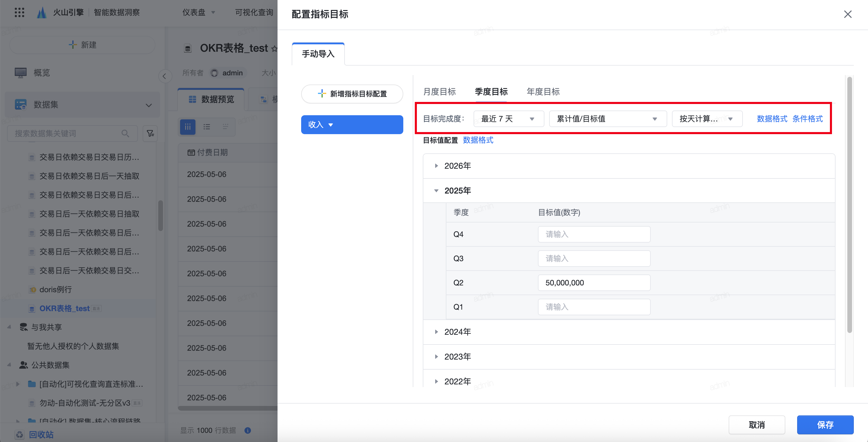868x442 pixels.
Task: Click the 回收站 recycle icon
Action: pos(19,434)
